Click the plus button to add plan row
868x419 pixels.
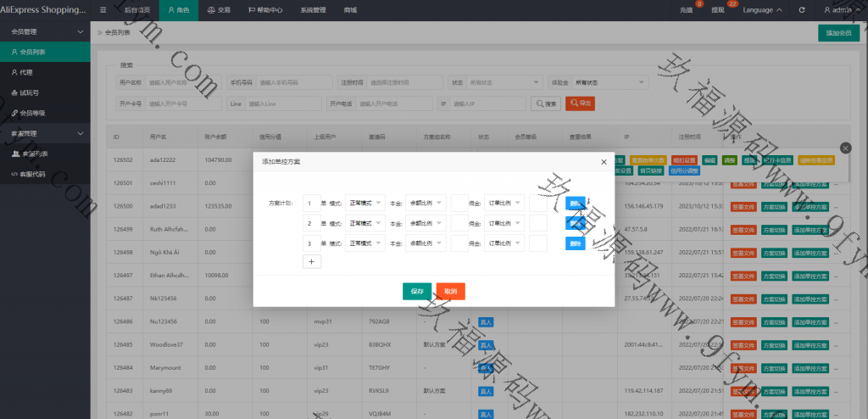(x=311, y=262)
